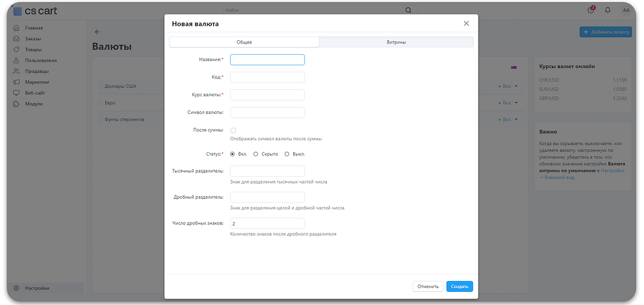Click the Создать button
The height and width of the screenshot is (305, 644).
coord(459,286)
